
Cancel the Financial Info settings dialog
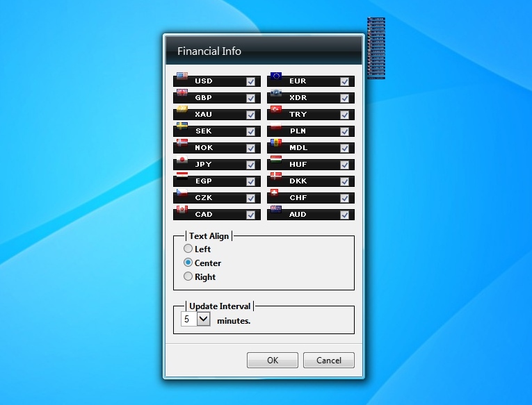pyautogui.click(x=329, y=360)
